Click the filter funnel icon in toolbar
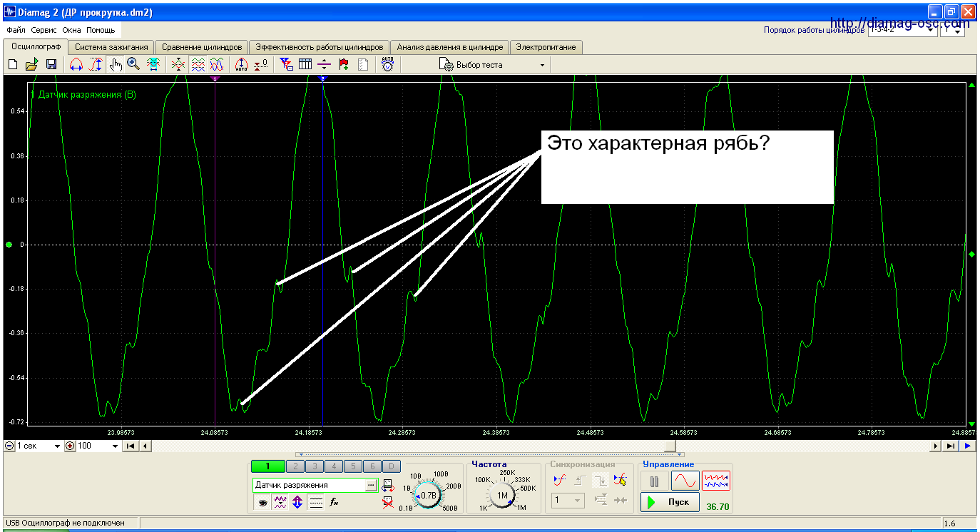The height and width of the screenshot is (532, 980). (287, 65)
